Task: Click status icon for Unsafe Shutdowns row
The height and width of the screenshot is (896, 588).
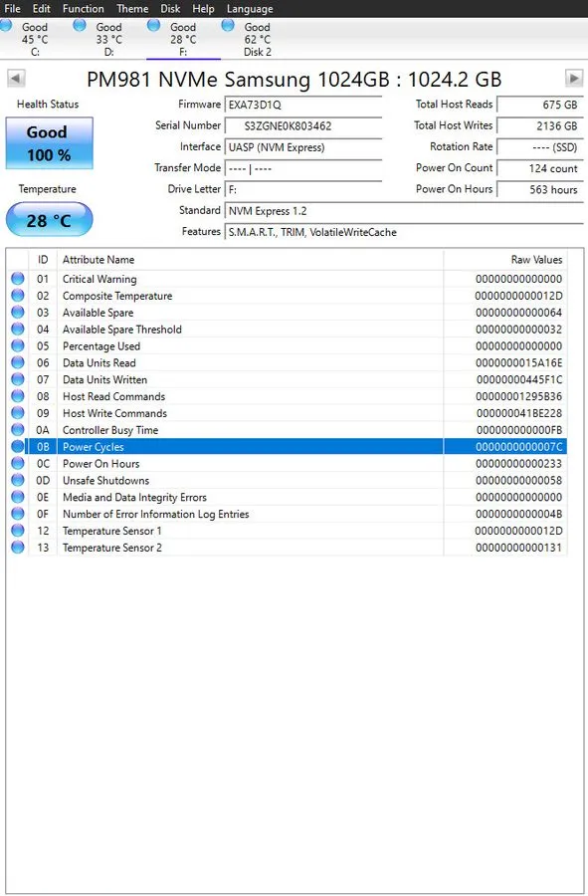Action: click(18, 480)
